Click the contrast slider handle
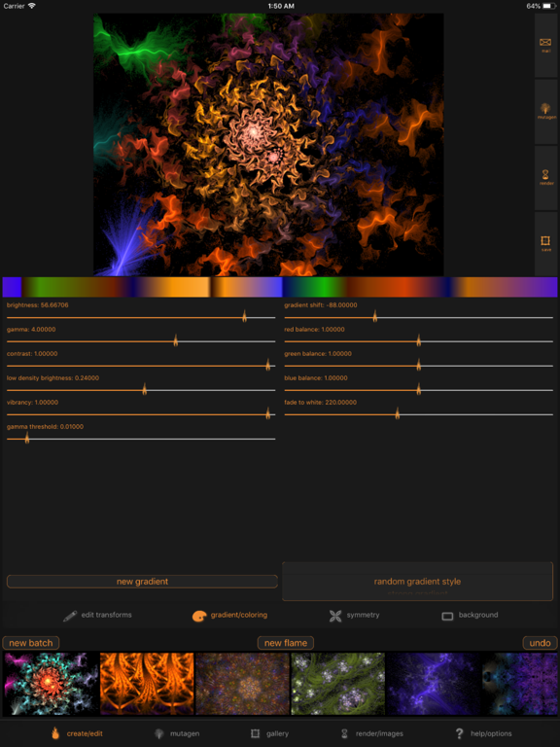This screenshot has height=747, width=560. coord(267,365)
